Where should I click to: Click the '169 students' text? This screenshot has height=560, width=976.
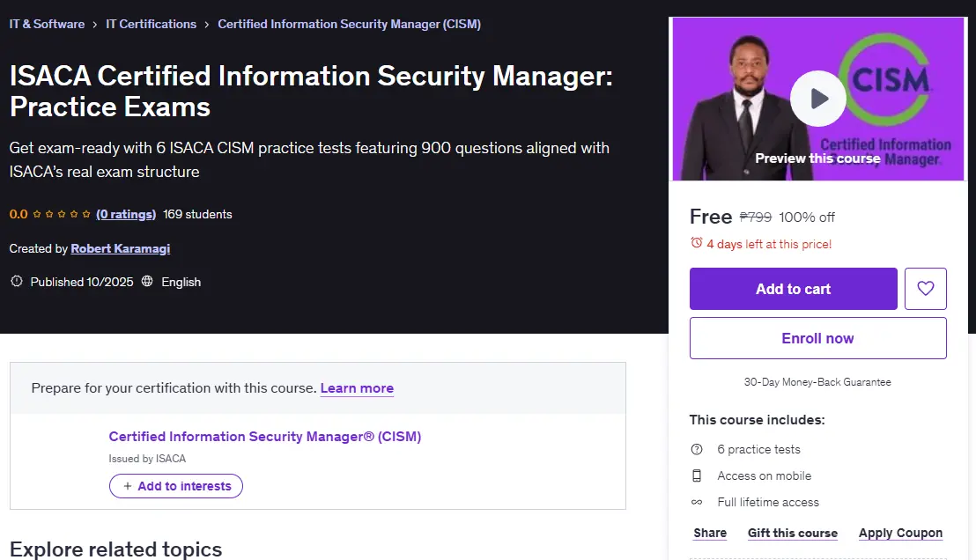point(197,214)
